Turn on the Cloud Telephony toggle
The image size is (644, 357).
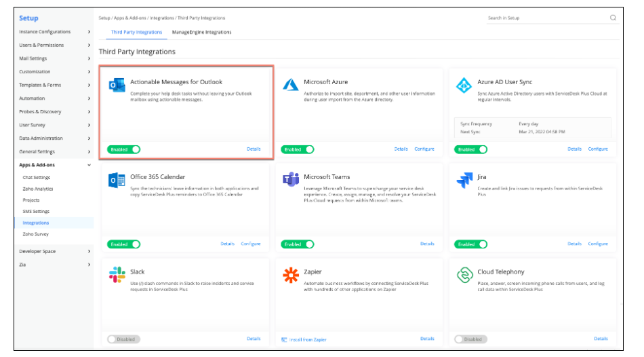click(x=470, y=339)
